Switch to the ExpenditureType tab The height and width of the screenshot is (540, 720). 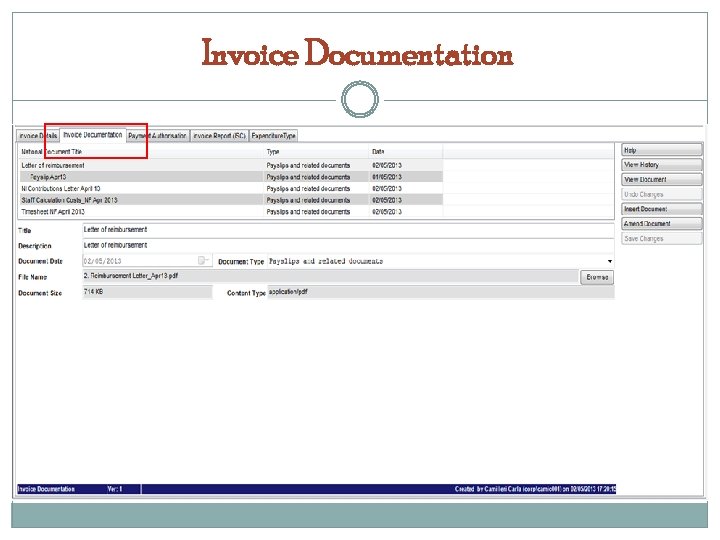click(x=274, y=136)
